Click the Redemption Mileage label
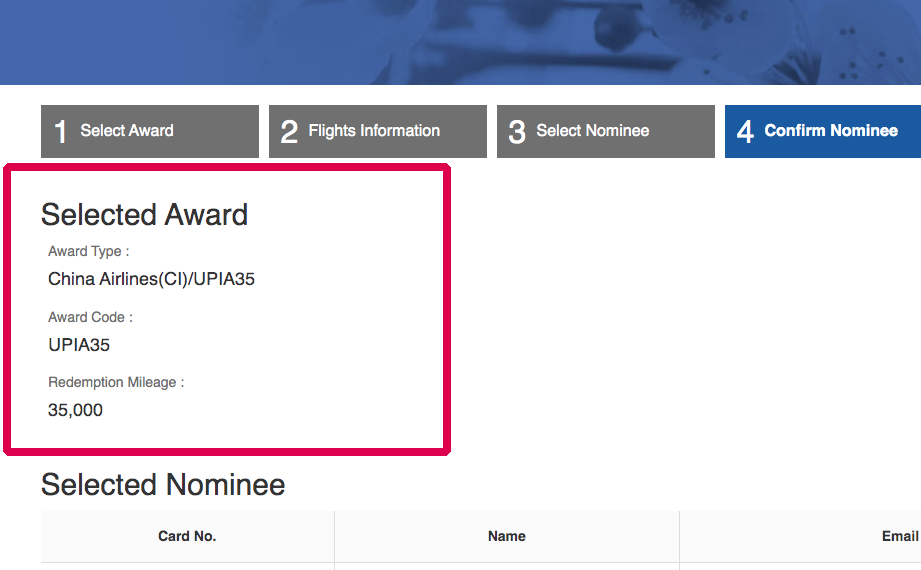The width and height of the screenshot is (921, 570). coord(116,382)
